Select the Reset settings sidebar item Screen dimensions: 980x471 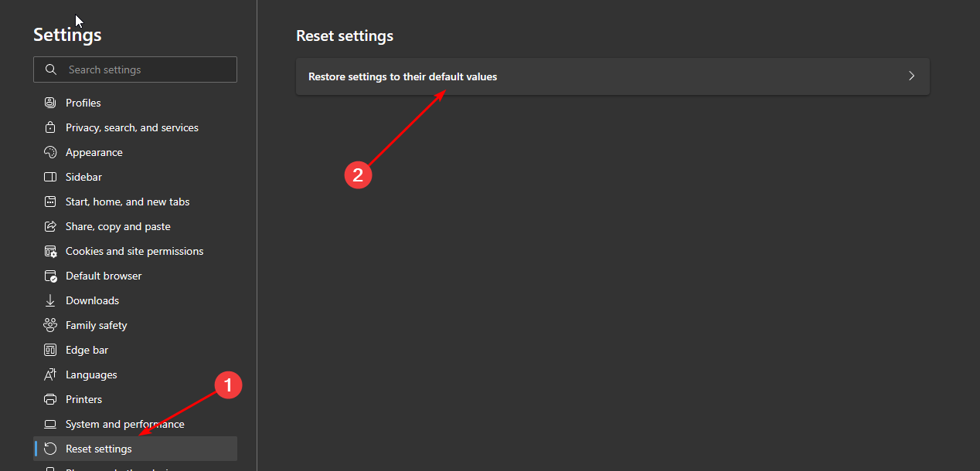(x=98, y=448)
